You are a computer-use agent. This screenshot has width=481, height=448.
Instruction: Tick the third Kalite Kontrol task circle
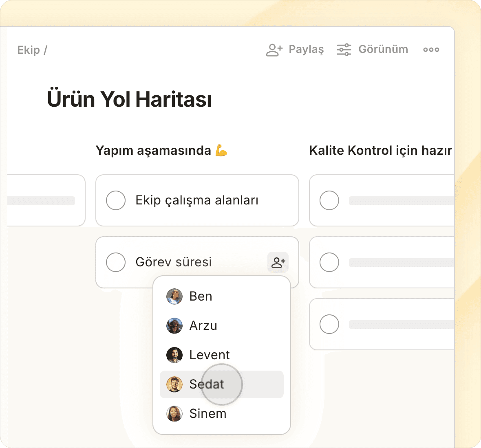point(329,325)
